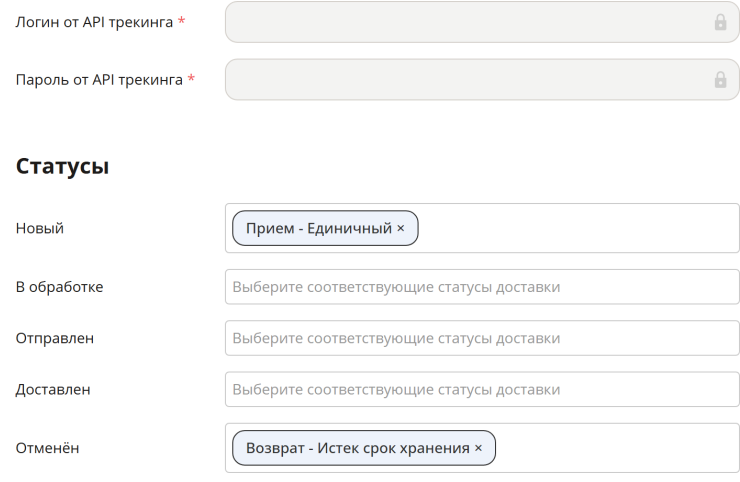The width and height of the screenshot is (740, 482).
Task: Click the 'Логин от API трекинга' label
Action: (x=94, y=22)
